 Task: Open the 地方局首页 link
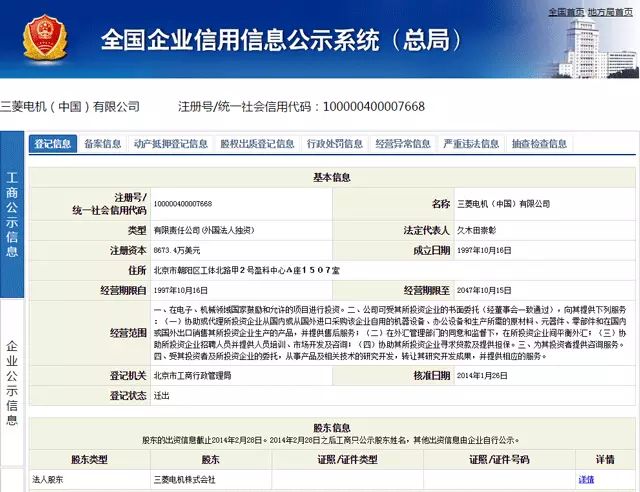point(610,12)
